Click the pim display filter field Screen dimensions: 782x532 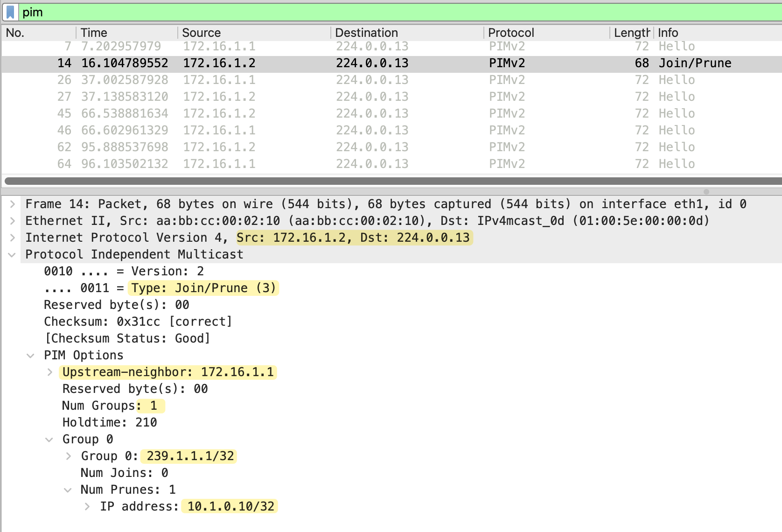pyautogui.click(x=373, y=12)
